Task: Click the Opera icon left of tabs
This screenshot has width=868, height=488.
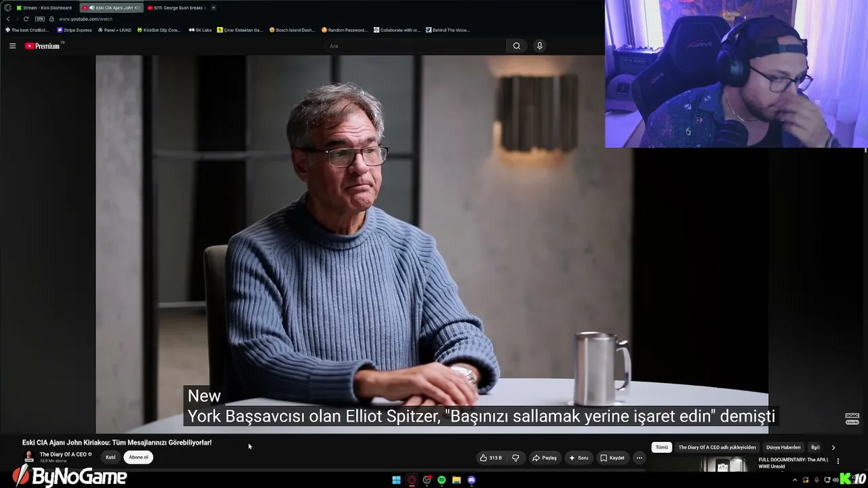Action: tap(7, 7)
